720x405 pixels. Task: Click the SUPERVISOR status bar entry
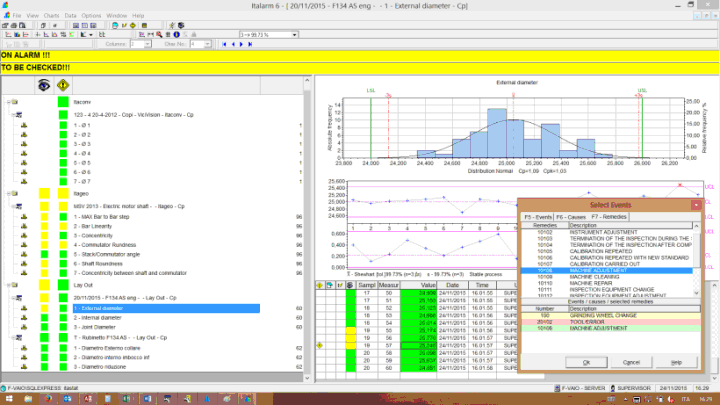[x=630, y=388]
